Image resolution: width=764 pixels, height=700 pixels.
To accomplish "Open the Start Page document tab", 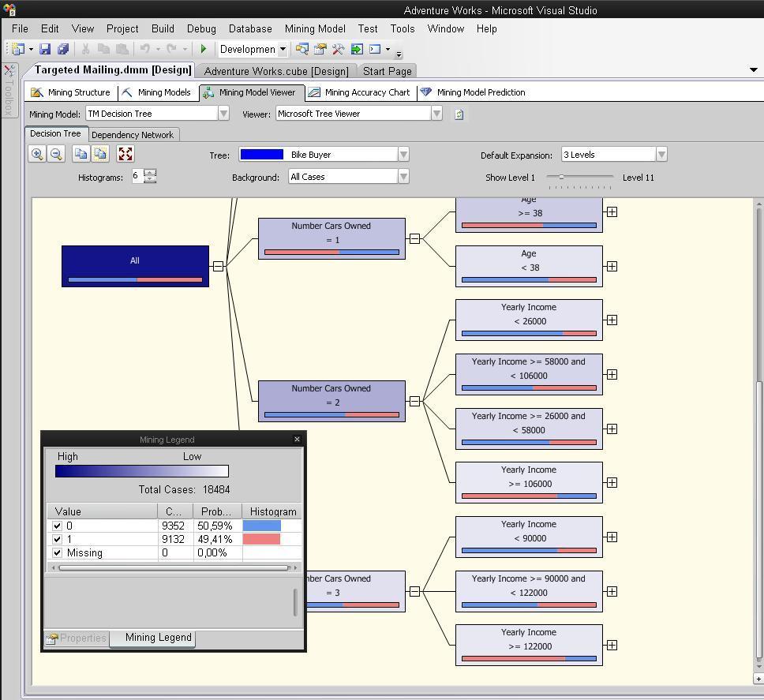I will [x=388, y=71].
